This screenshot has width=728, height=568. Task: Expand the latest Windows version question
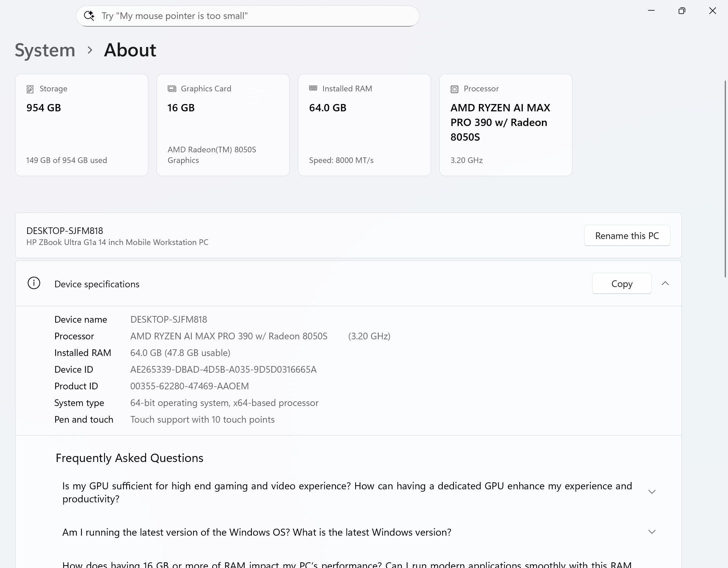coord(652,532)
